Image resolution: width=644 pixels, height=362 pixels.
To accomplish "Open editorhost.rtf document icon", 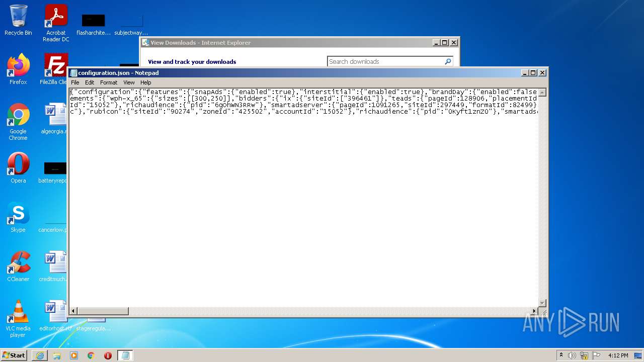I will pyautogui.click(x=54, y=316).
